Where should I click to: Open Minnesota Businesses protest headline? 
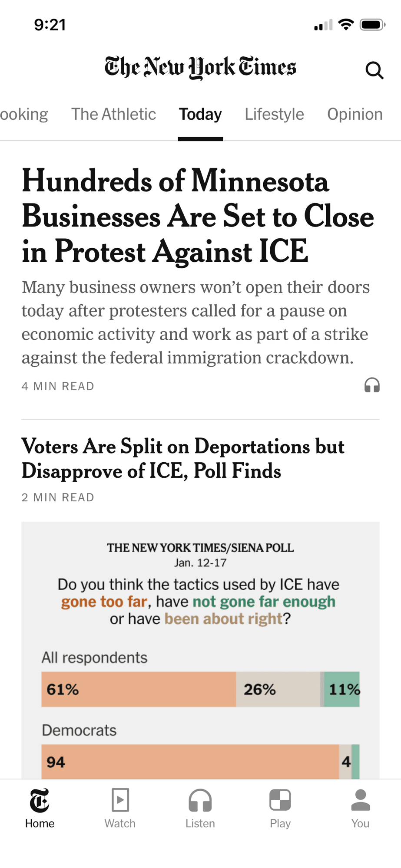[x=198, y=216]
